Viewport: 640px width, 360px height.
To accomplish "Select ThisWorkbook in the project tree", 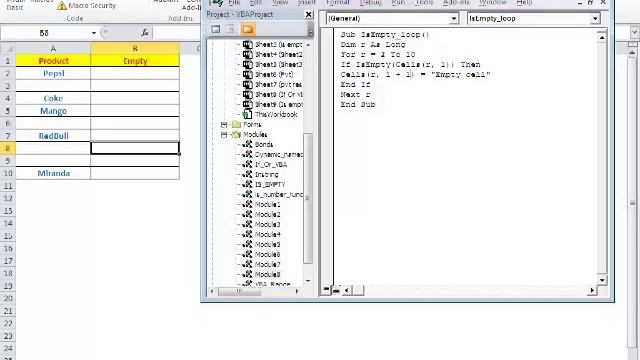I will coord(276,114).
